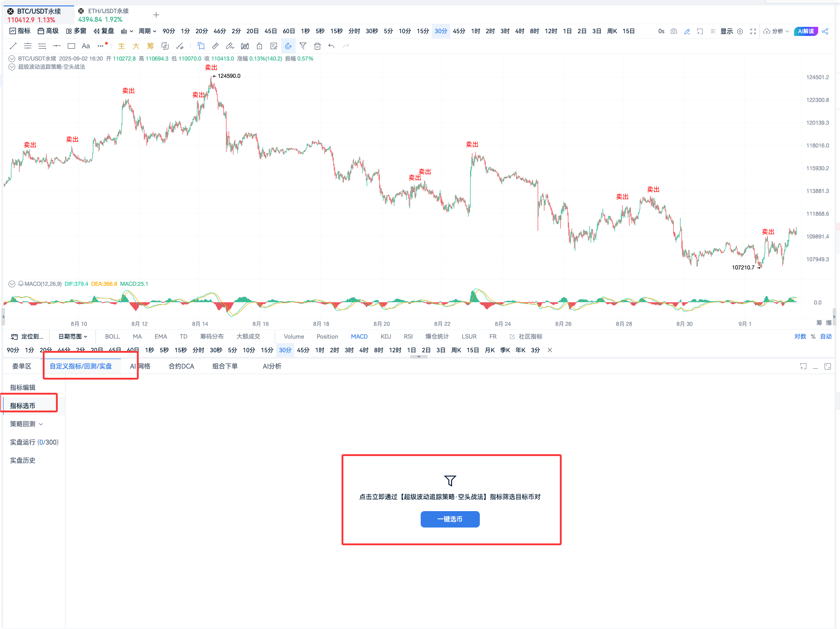Click the AI解读 button
This screenshot has height=629, width=840.
(x=806, y=31)
